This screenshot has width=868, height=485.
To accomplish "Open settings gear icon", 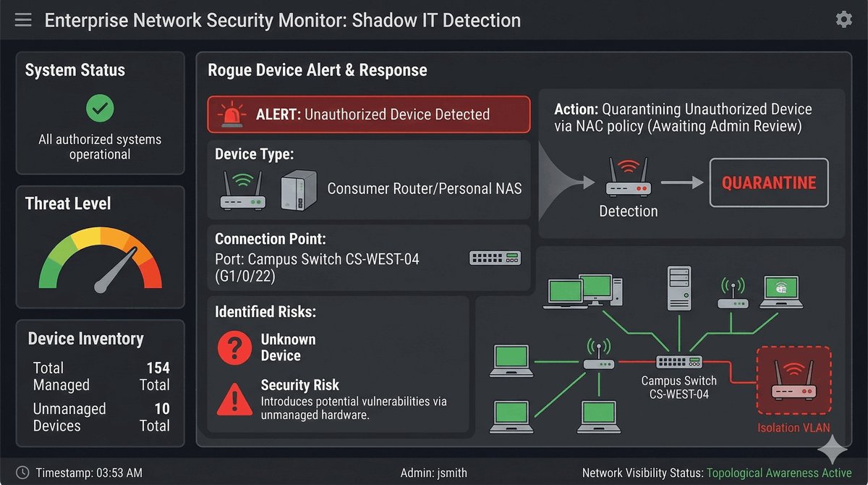I will click(843, 20).
